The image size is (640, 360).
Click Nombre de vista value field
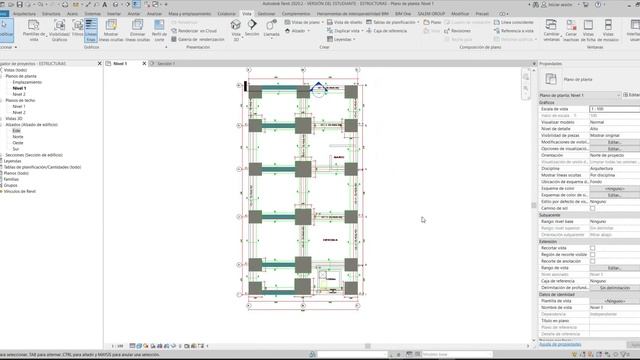(x=614, y=308)
